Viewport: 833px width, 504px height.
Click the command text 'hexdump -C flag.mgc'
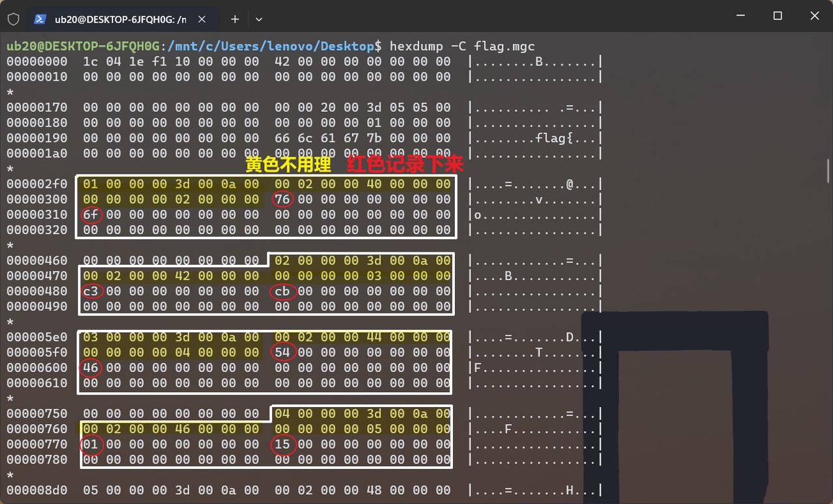(x=462, y=46)
